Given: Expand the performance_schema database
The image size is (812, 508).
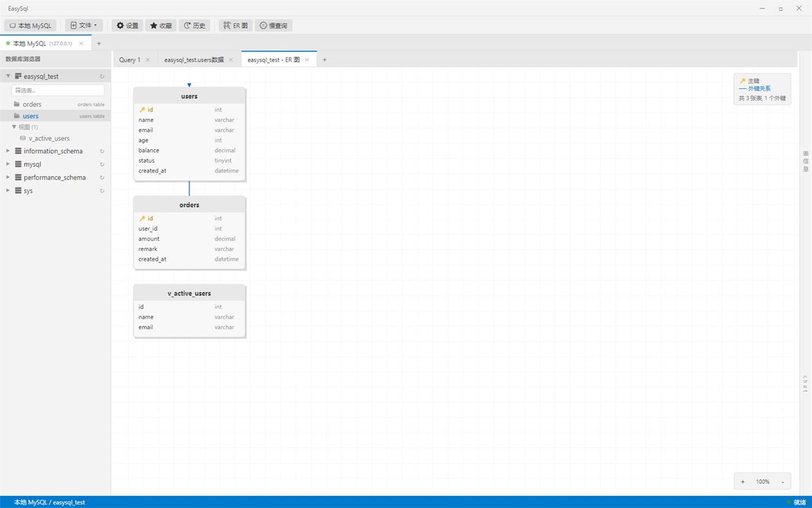Looking at the screenshot, I should point(8,178).
